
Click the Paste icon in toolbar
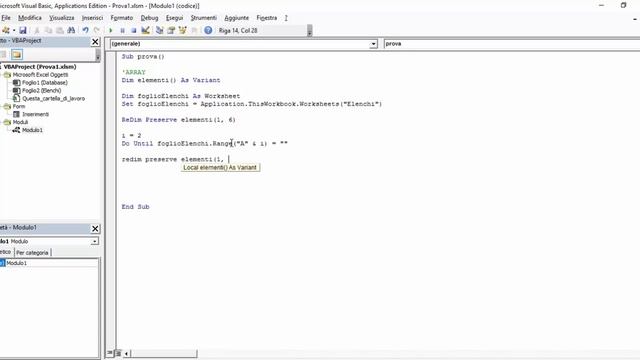[x=60, y=30]
